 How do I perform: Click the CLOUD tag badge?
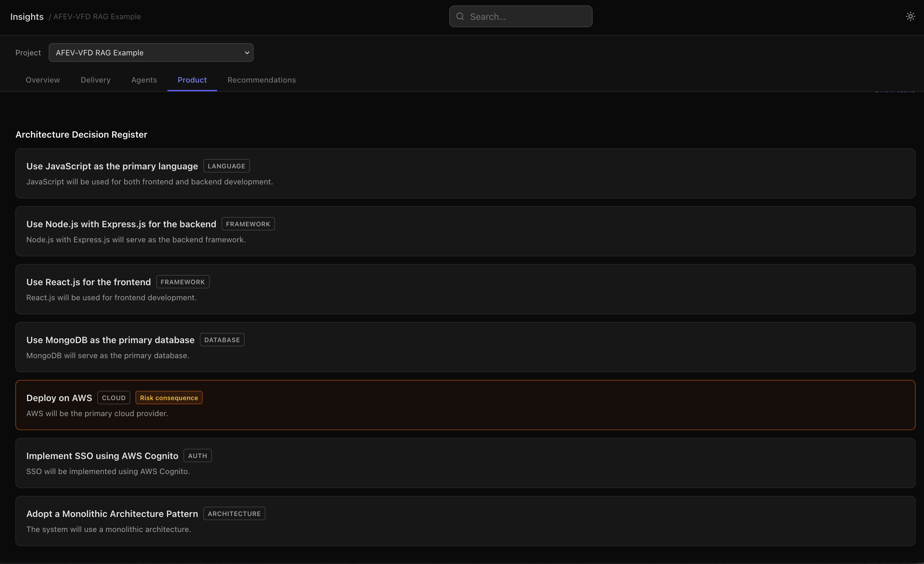pyautogui.click(x=114, y=398)
